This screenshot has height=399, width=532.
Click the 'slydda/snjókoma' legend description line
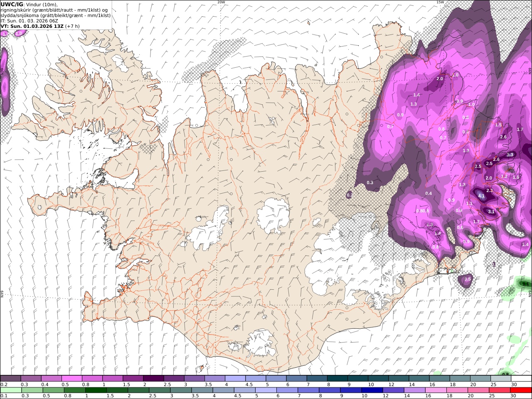pyautogui.click(x=55, y=15)
